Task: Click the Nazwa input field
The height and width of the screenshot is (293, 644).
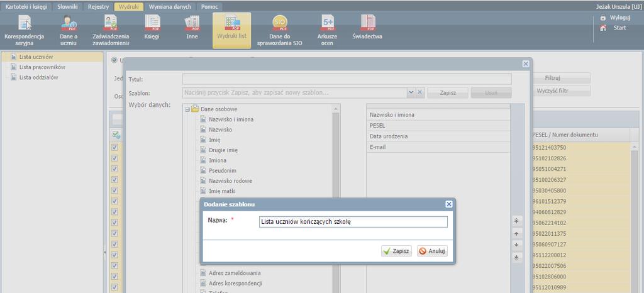Action: (353, 222)
